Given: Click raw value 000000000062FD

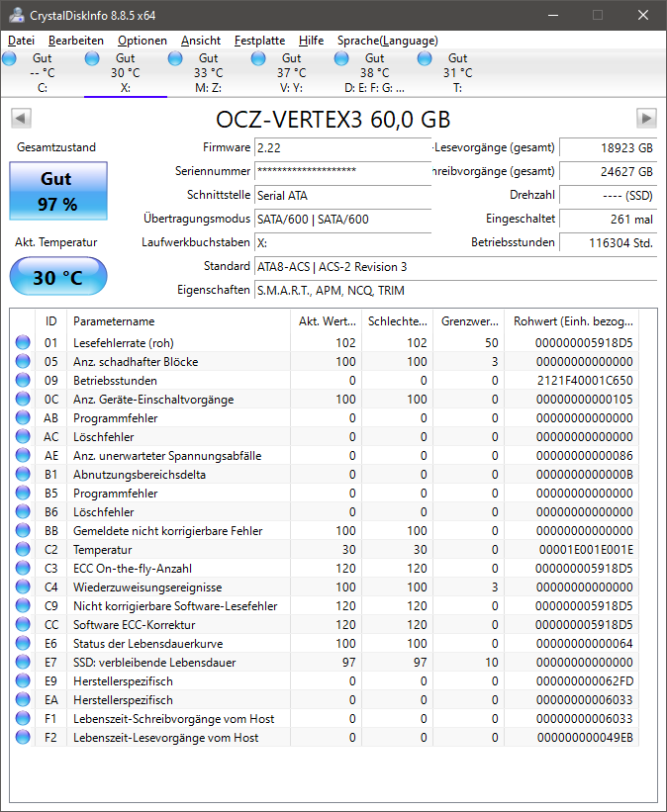Looking at the screenshot, I should tap(585, 681).
